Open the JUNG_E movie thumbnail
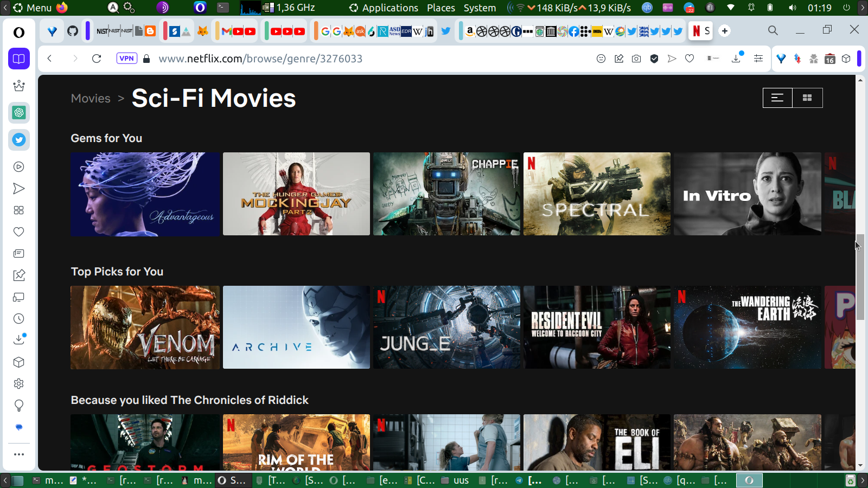The image size is (868, 488). 446,328
